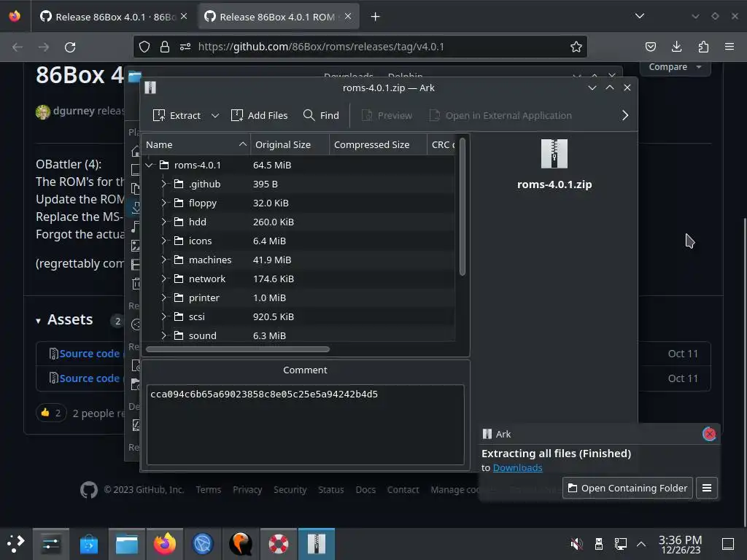The height and width of the screenshot is (560, 747).
Task: Click the dgurney author link
Action: click(x=74, y=111)
